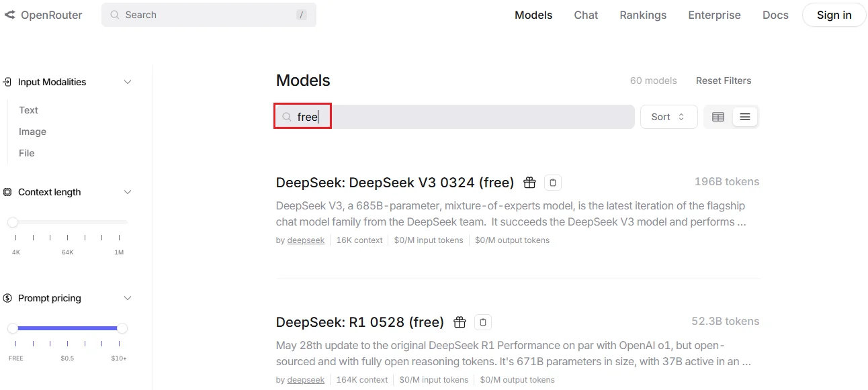
Task: Click the slash shortcut badge in the search bar
Action: pyautogui.click(x=302, y=15)
